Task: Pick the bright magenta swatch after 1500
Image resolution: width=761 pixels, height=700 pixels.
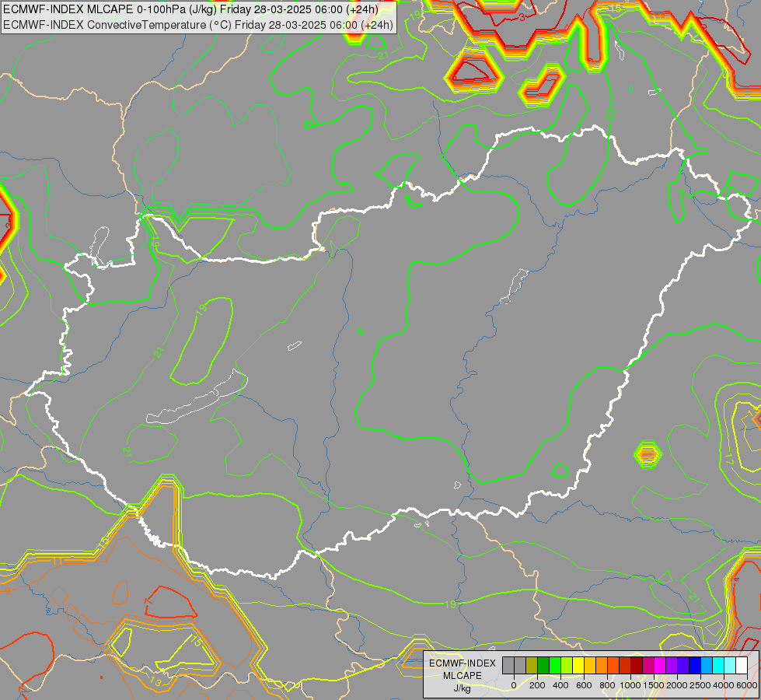Action: pos(661,666)
